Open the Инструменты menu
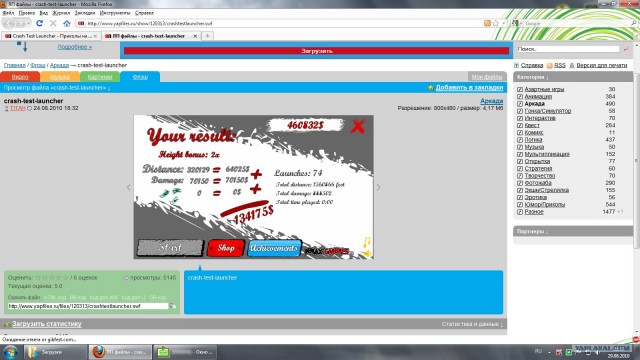The height and width of the screenshot is (360, 640). pos(115,13)
